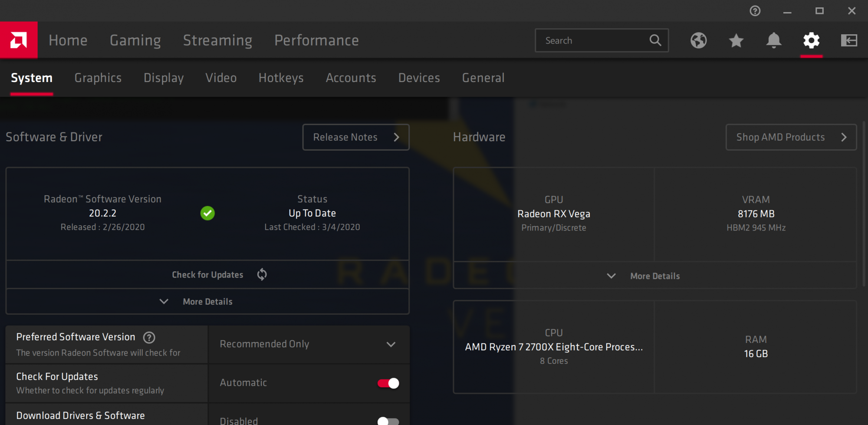Open Recommended Only version dropdown

[x=309, y=344]
